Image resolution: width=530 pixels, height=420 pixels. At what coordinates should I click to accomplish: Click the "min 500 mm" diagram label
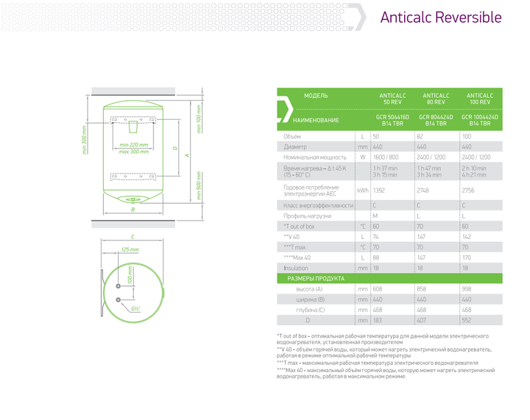(199, 185)
